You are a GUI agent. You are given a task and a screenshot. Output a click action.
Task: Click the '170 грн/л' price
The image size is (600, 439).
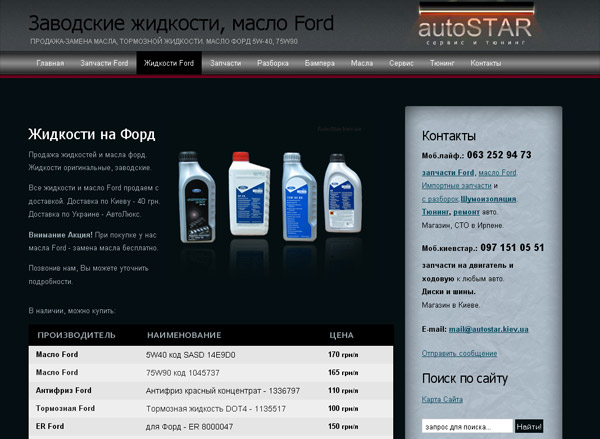click(343, 354)
